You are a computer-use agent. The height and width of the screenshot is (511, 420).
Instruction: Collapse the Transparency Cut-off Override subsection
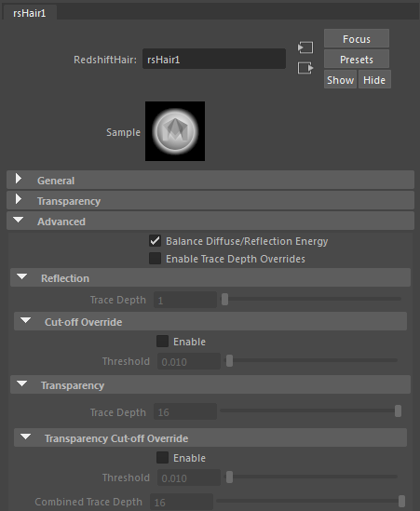click(210, 438)
